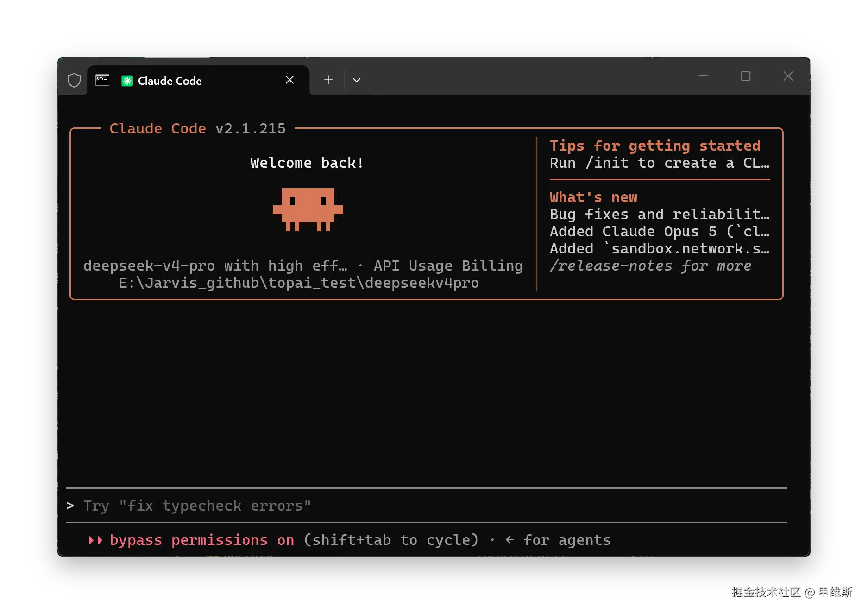Screen dimensions: 868x614
Task: Close the Claude Code tab
Action: 289,80
